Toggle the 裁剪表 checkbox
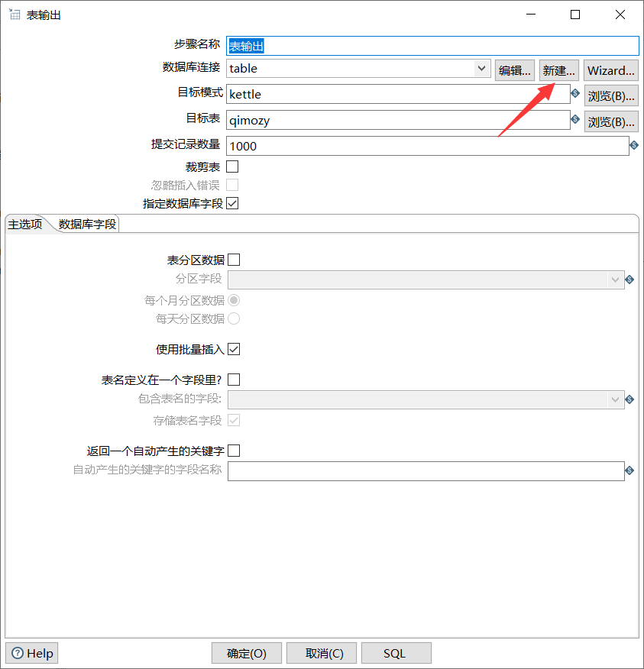The width and height of the screenshot is (644, 669). coord(232,166)
